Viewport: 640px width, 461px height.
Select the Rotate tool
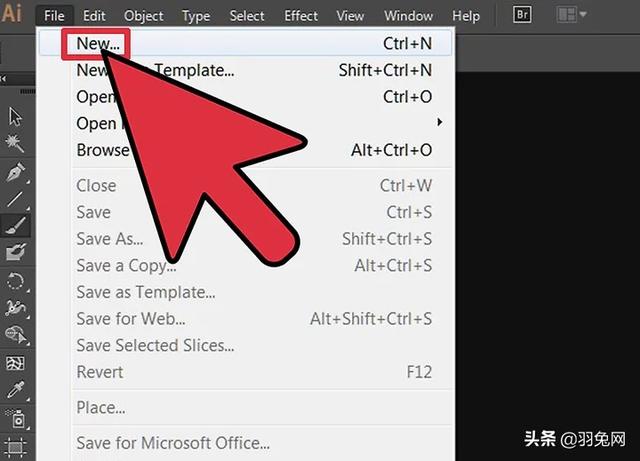pyautogui.click(x=16, y=281)
